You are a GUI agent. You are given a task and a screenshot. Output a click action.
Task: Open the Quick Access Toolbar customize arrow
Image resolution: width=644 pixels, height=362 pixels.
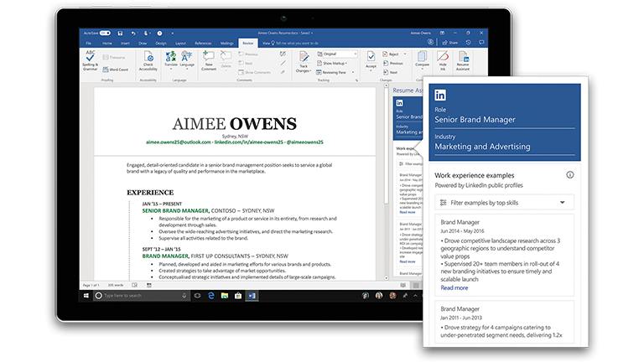click(173, 34)
